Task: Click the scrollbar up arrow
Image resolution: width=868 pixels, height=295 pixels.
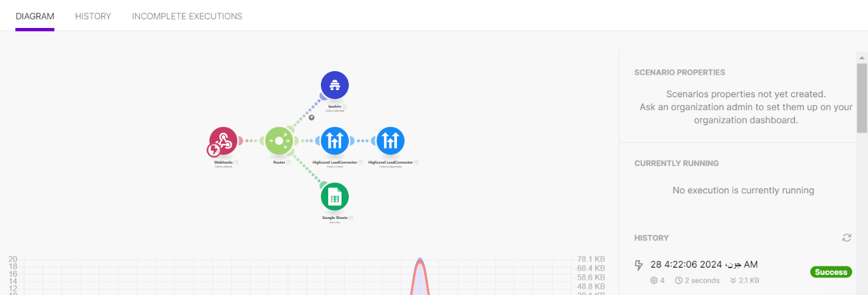Action: (x=862, y=57)
